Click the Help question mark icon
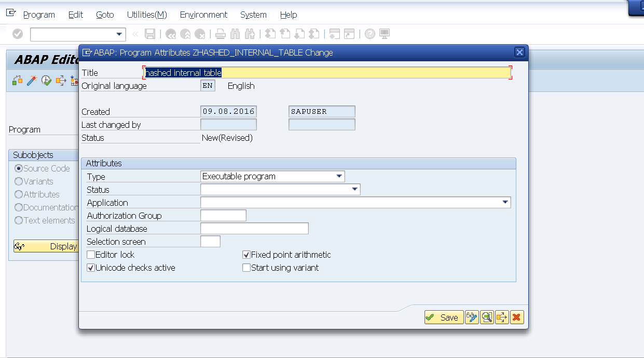The height and width of the screenshot is (358, 644). [369, 33]
